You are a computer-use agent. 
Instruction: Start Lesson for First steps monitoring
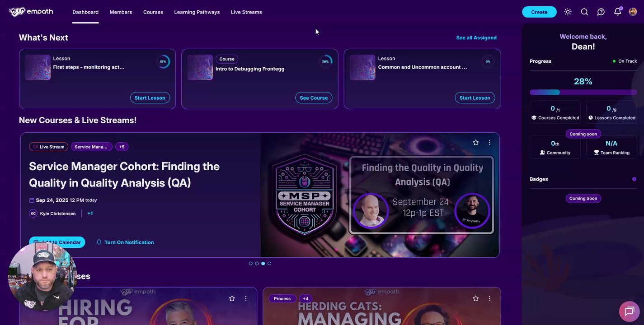tap(150, 98)
